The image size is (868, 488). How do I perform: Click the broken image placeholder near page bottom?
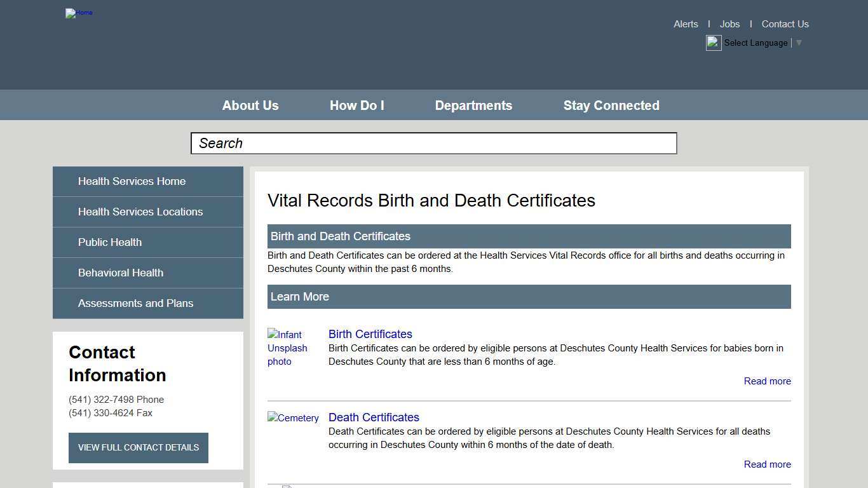click(288, 486)
